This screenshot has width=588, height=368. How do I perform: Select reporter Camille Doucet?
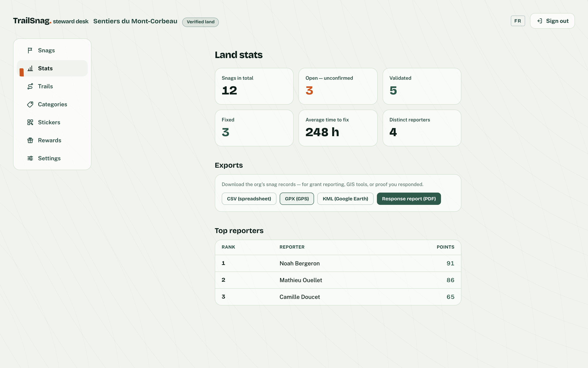click(x=300, y=297)
